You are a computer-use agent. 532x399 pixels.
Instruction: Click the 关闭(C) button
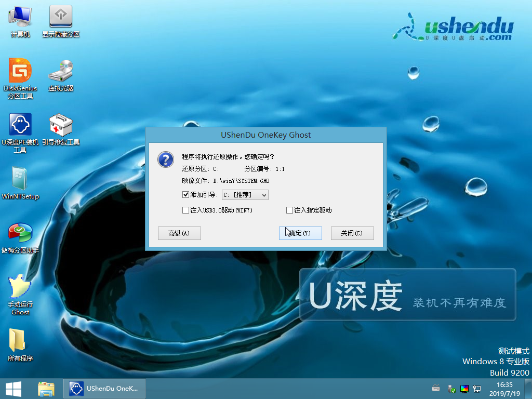click(352, 233)
